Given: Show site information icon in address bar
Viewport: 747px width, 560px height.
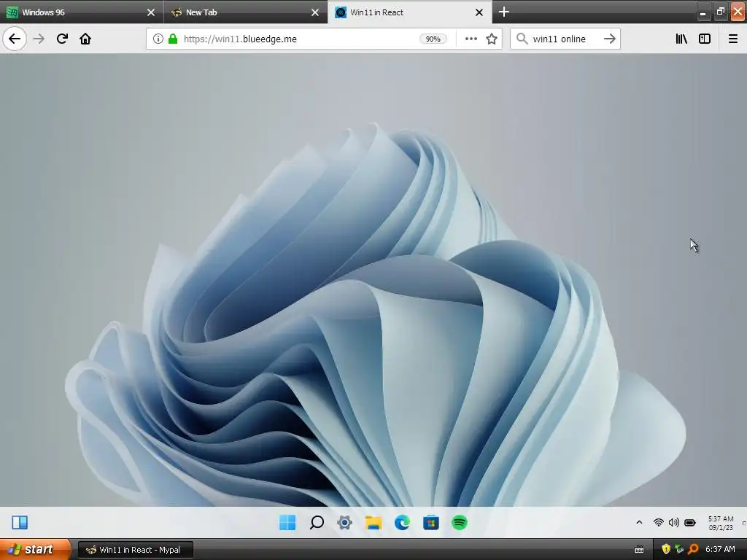Looking at the screenshot, I should [158, 39].
